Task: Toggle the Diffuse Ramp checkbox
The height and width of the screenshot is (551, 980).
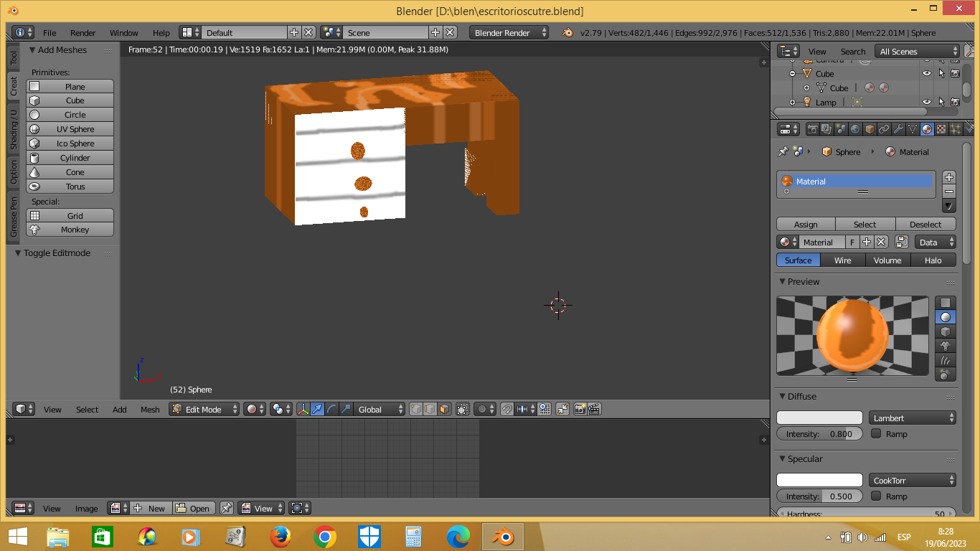Action: (876, 433)
